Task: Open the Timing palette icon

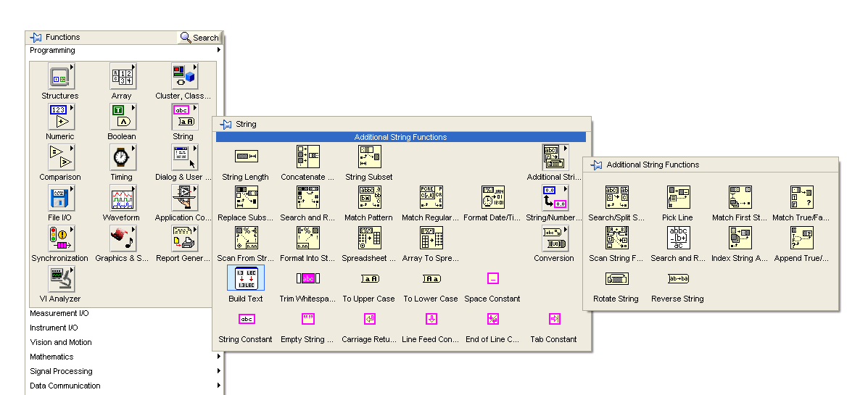Action: (122, 158)
